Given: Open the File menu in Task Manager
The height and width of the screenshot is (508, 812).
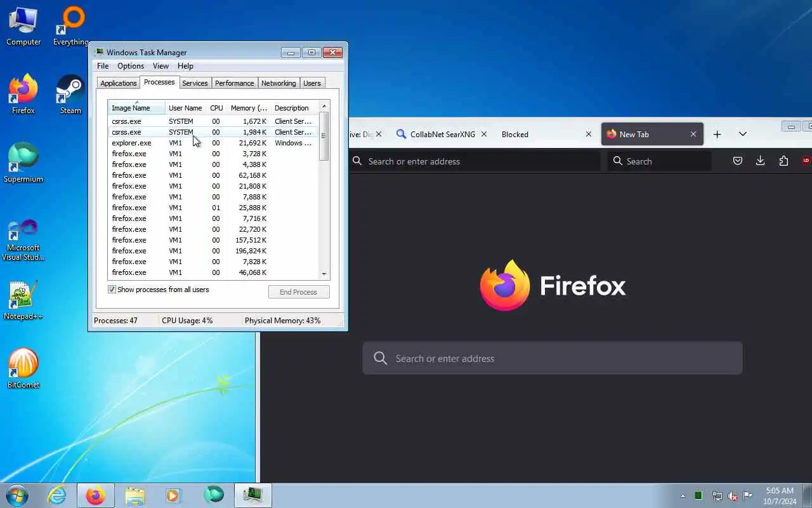Looking at the screenshot, I should [x=103, y=66].
